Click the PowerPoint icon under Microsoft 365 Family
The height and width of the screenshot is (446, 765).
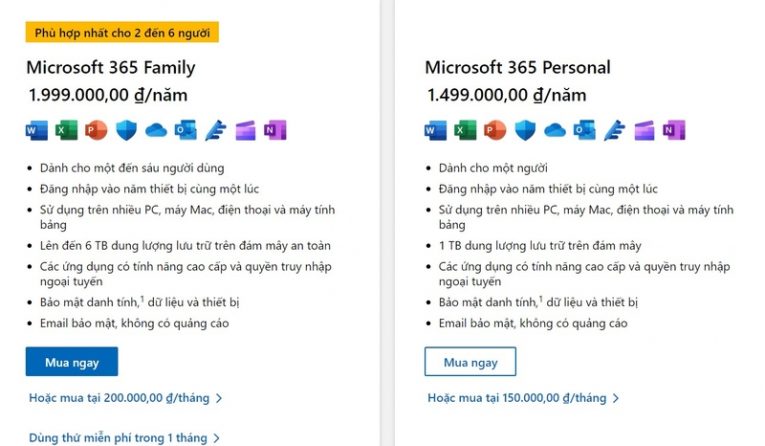tap(96, 130)
